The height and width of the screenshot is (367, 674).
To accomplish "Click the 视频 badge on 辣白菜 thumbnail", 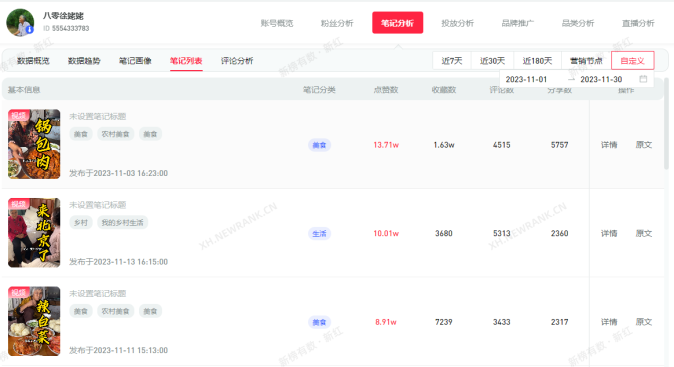I will tap(18, 292).
